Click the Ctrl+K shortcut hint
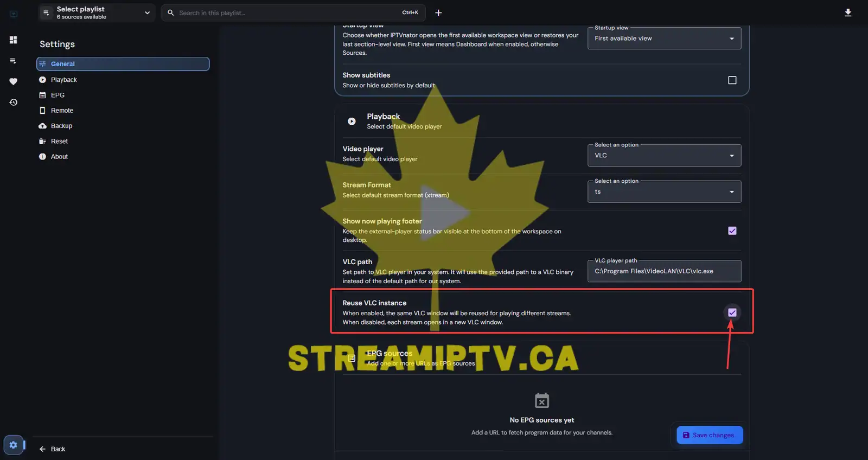The height and width of the screenshot is (460, 868). pyautogui.click(x=410, y=12)
